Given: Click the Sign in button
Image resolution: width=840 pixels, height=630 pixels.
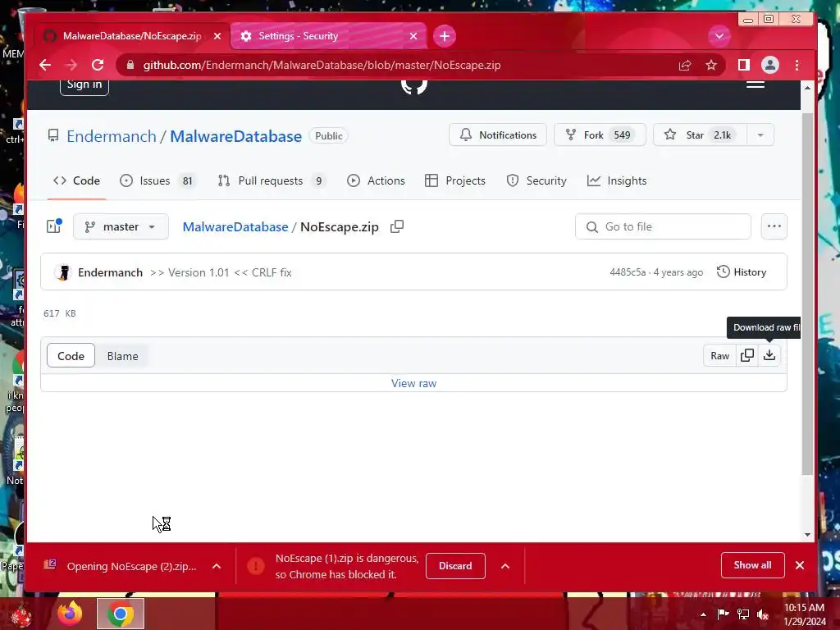Looking at the screenshot, I should (x=84, y=85).
